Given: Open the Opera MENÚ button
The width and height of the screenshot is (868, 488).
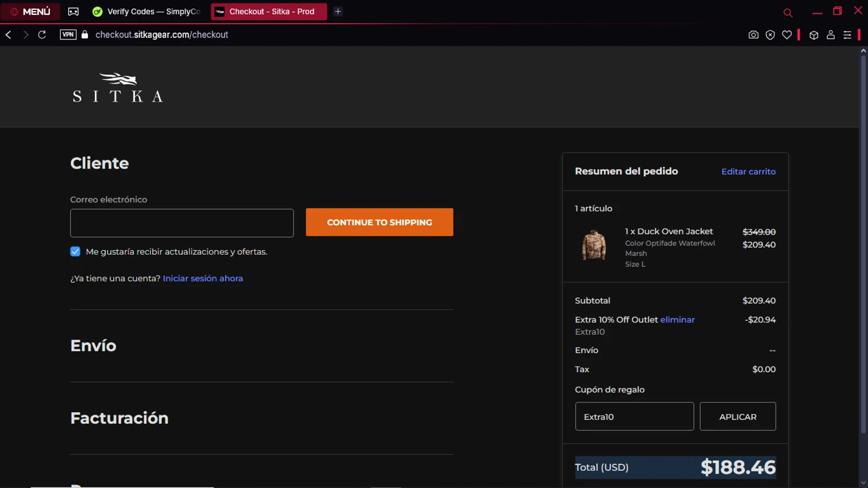Looking at the screenshot, I should tap(31, 12).
